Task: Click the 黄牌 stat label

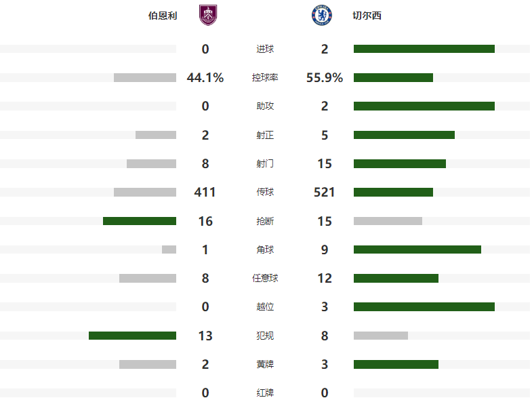Action: pyautogui.click(x=265, y=364)
